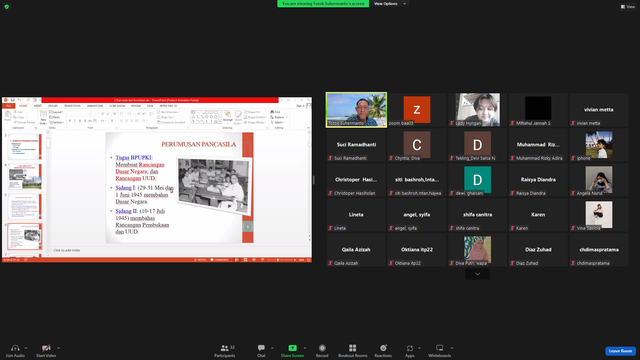
Task: Click the Italic button in PowerPoint ribbon
Action: point(75,121)
